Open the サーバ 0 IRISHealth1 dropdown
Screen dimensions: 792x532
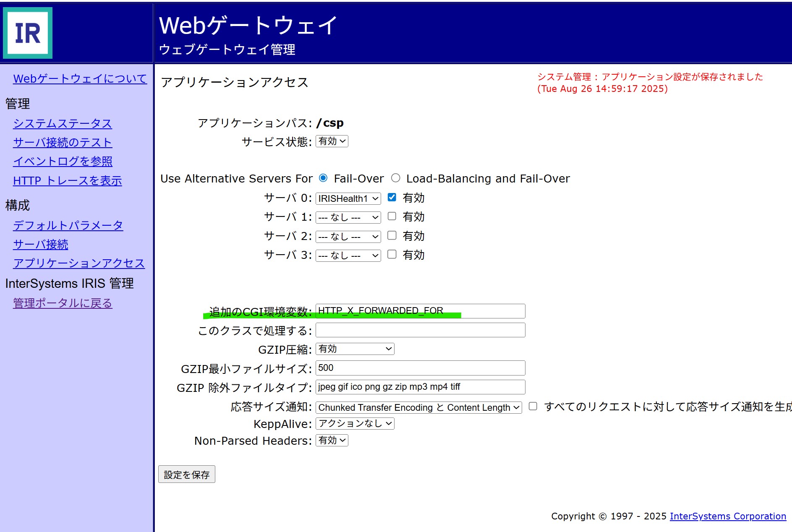coord(348,198)
